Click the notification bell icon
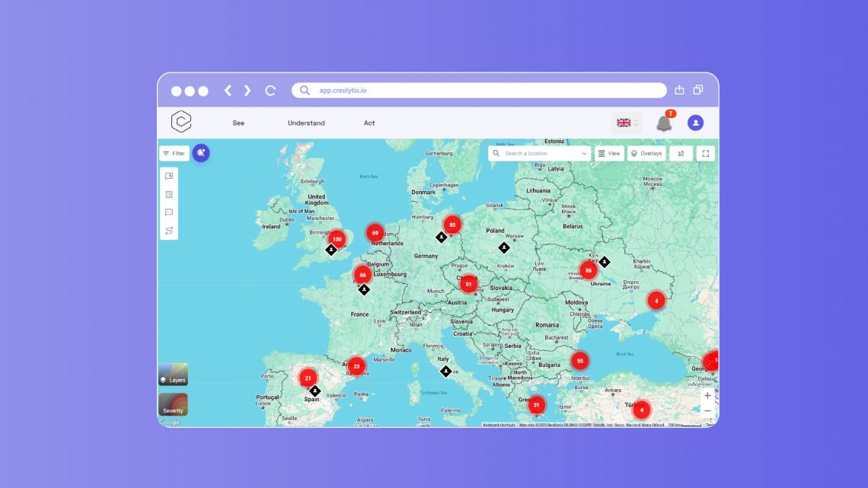The image size is (868, 488). click(664, 123)
